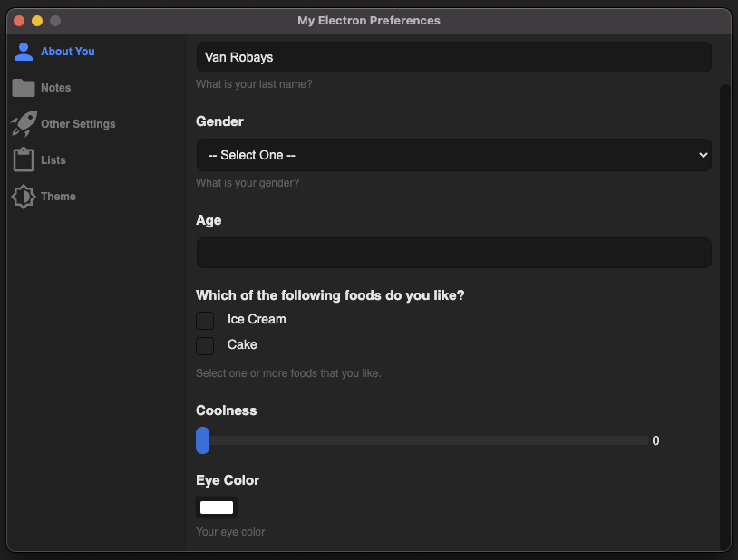This screenshot has width=738, height=560.
Task: Click the Lists clipboard icon
Action: point(24,159)
